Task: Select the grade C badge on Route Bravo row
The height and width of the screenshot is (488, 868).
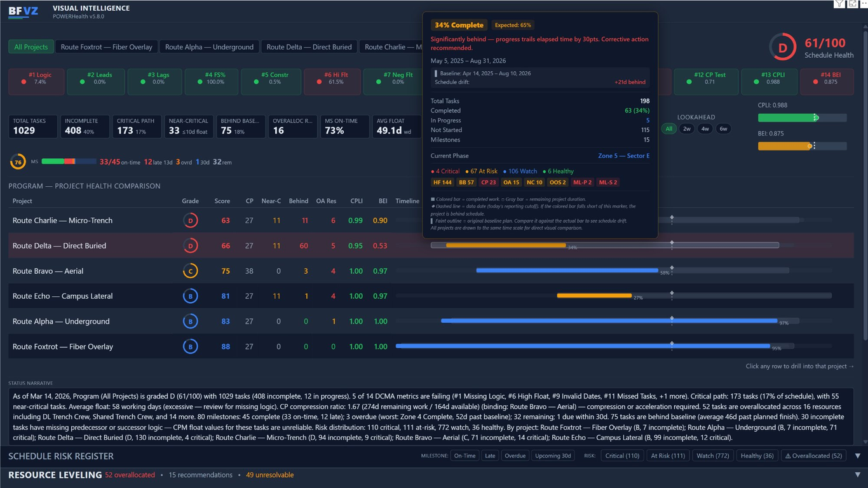Action: [x=191, y=271]
